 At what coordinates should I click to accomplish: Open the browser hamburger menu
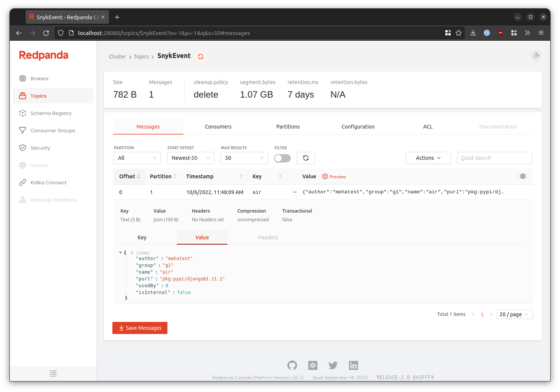click(x=541, y=33)
